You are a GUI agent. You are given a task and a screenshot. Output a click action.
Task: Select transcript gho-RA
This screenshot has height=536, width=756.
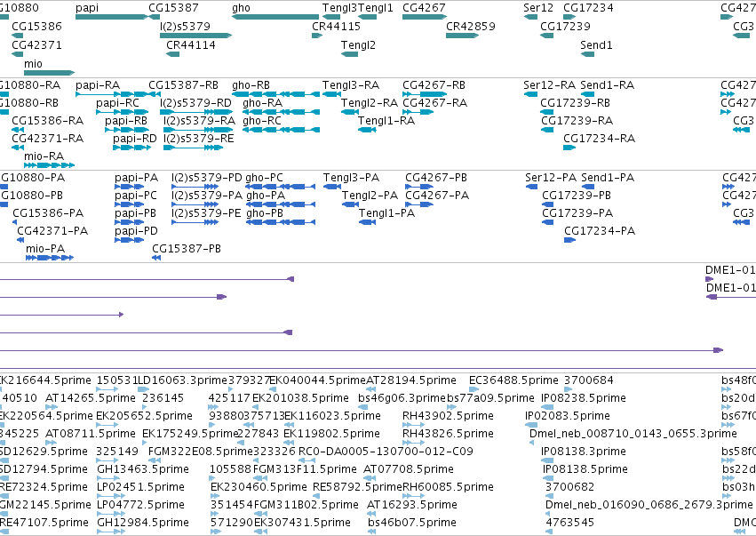[x=281, y=112]
